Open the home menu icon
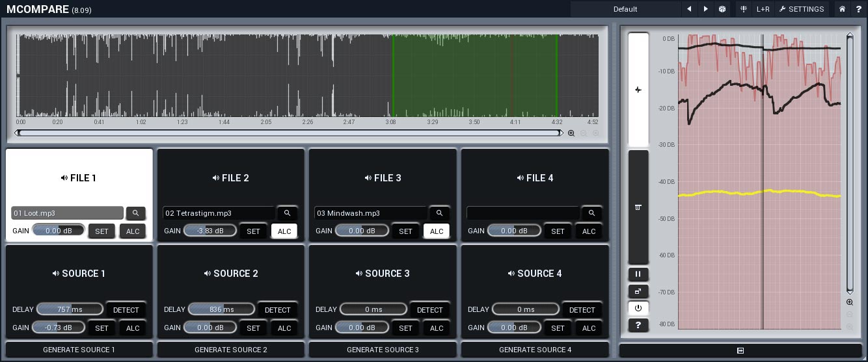The image size is (868, 362). pos(842,9)
